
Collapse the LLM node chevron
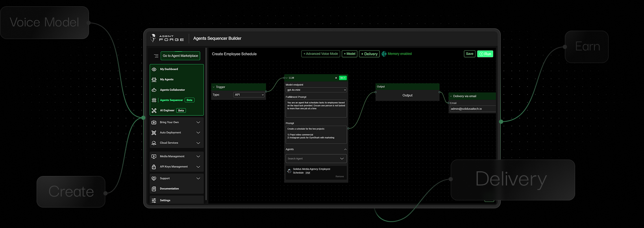pos(287,78)
